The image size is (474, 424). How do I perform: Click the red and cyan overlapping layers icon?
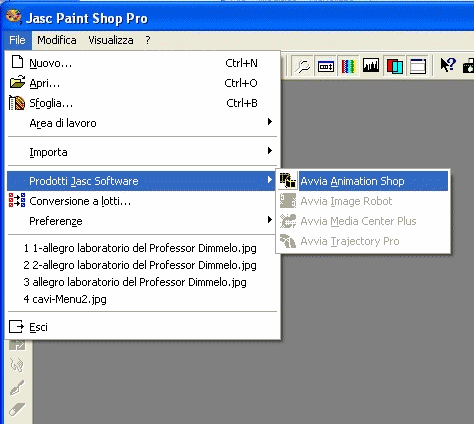click(x=395, y=66)
